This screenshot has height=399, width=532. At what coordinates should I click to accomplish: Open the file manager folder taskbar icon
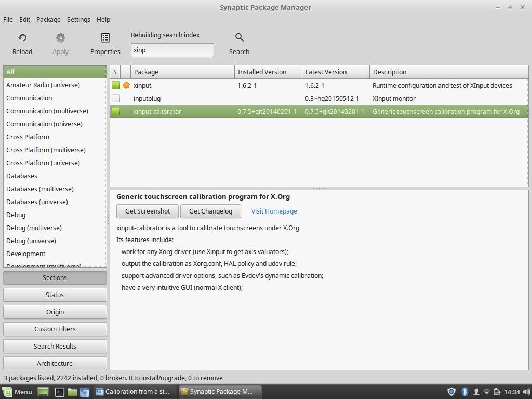pyautogui.click(x=72, y=392)
